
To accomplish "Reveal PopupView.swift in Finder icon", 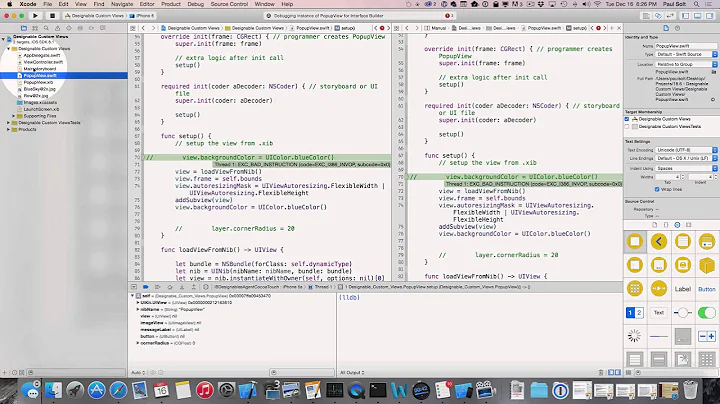I will coord(713,99).
